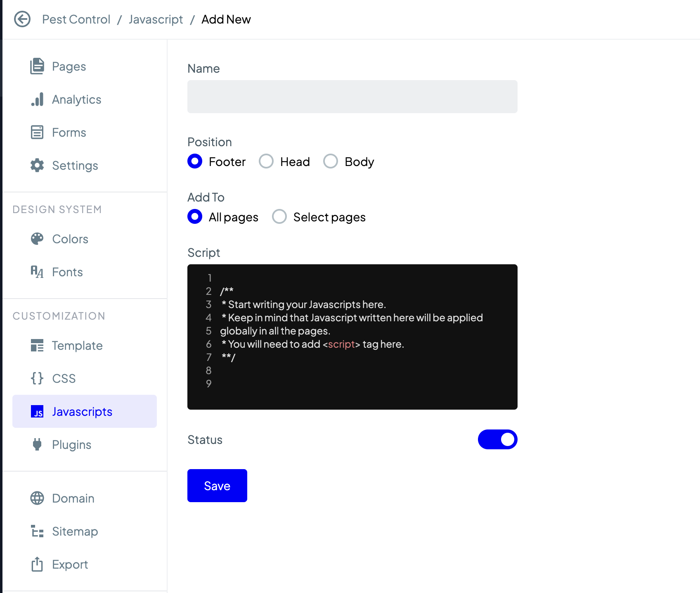This screenshot has width=700, height=593.
Task: Click the back arrow icon
Action: [22, 19]
